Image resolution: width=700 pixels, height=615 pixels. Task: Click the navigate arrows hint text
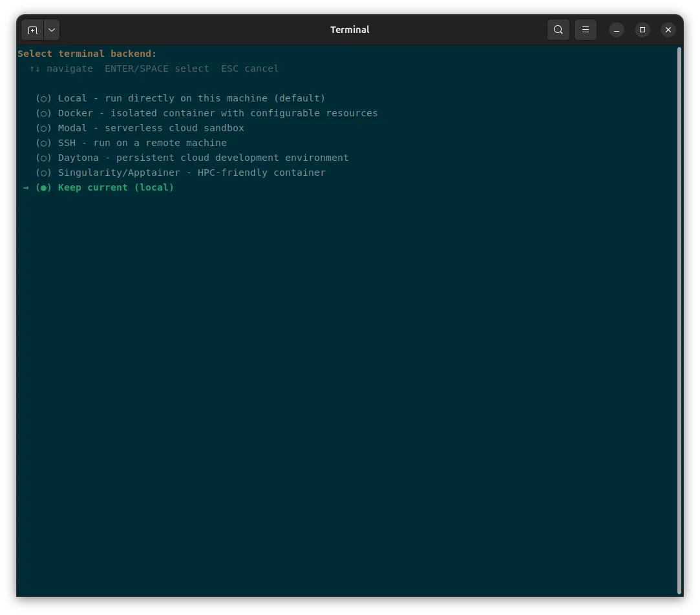coord(61,68)
